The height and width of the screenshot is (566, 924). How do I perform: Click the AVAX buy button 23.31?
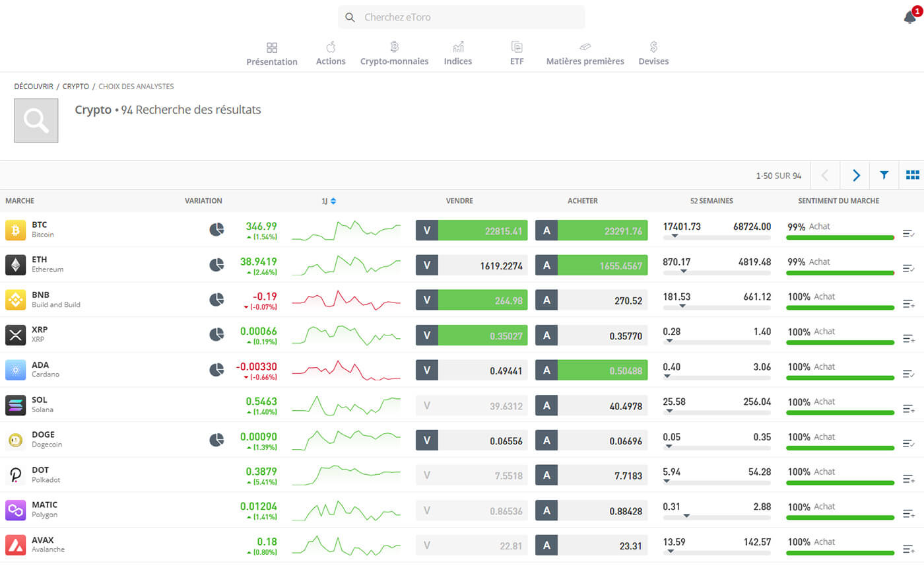591,546
